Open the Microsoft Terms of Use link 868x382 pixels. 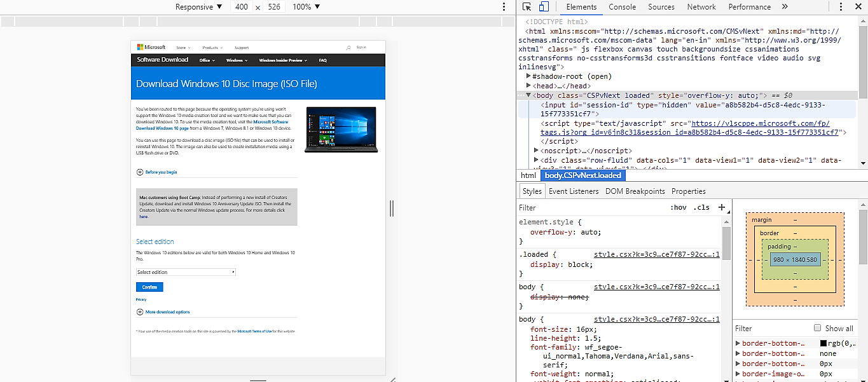click(254, 331)
